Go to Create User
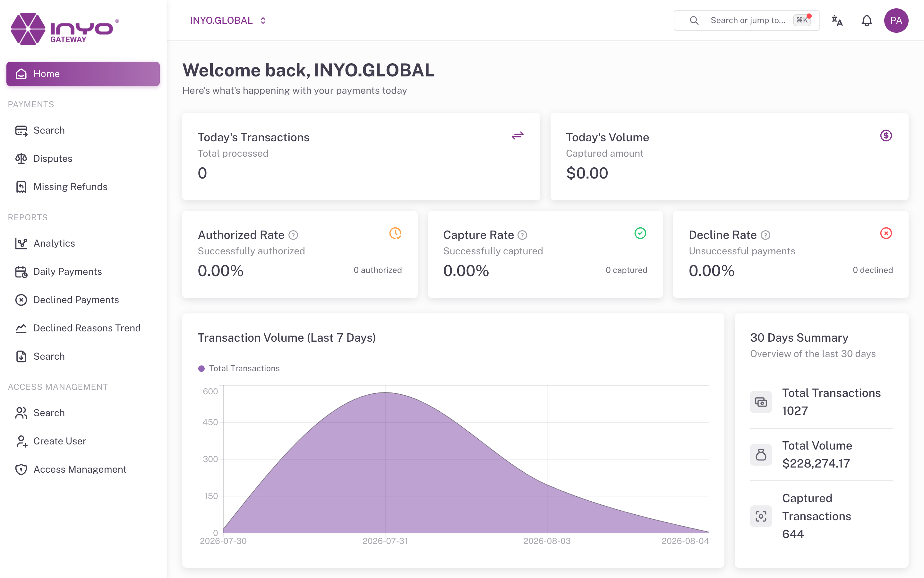This screenshot has height=578, width=924. (83, 441)
